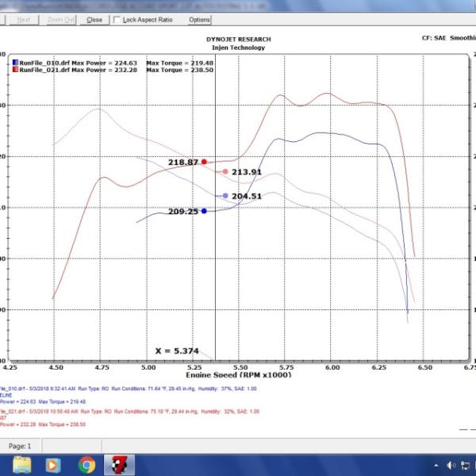Toggle the Lock Aspect Ratio checkbox

tap(117, 20)
